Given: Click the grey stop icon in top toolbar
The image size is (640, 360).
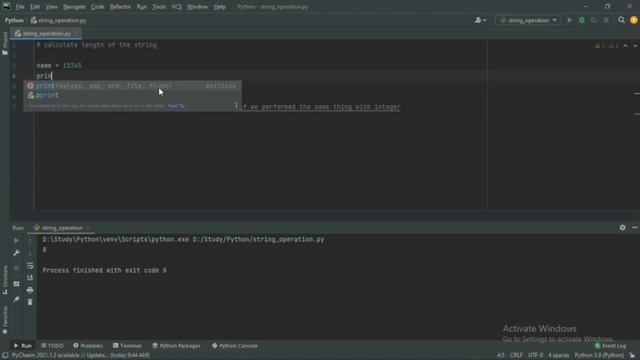Looking at the screenshot, I should [x=606, y=20].
